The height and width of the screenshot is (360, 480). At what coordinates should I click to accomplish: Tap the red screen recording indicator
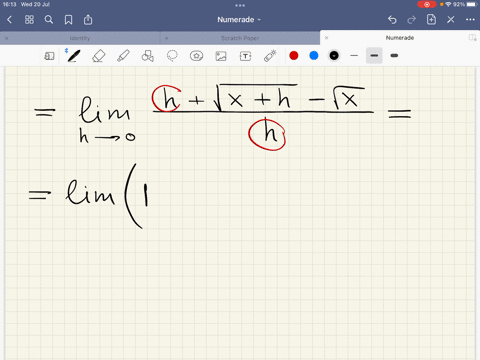427,4
